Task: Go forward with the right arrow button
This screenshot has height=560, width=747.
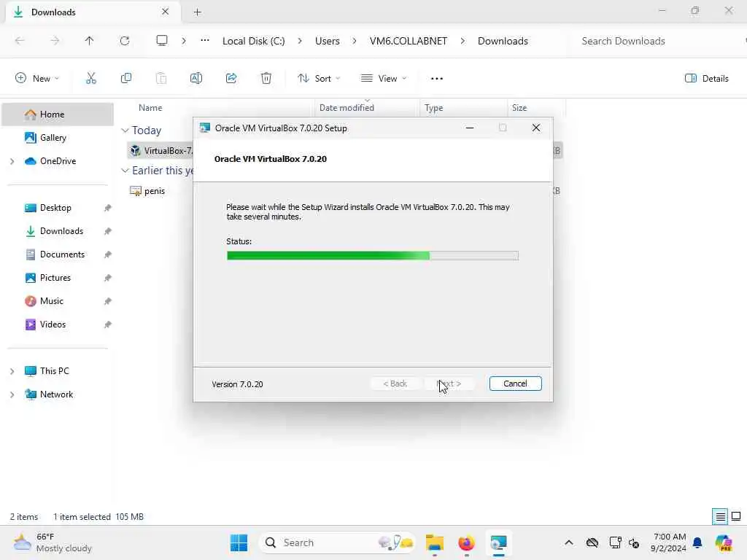Action: [55, 41]
